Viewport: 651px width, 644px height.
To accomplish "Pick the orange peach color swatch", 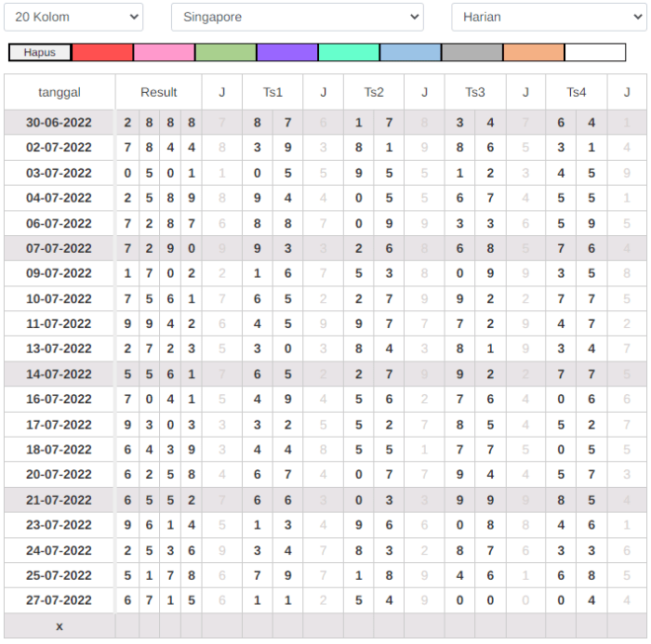I will click(533, 53).
